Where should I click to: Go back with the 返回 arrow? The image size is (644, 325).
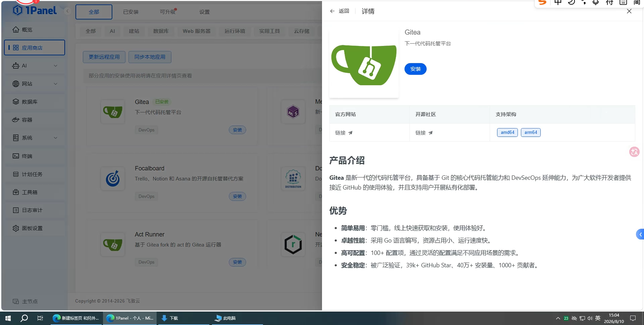(x=339, y=11)
